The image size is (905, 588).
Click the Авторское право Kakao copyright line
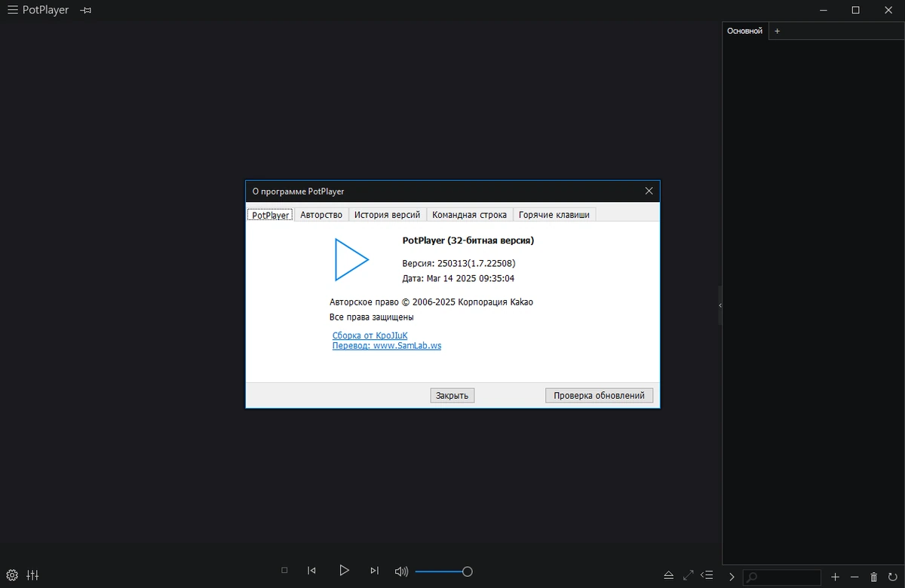(431, 302)
